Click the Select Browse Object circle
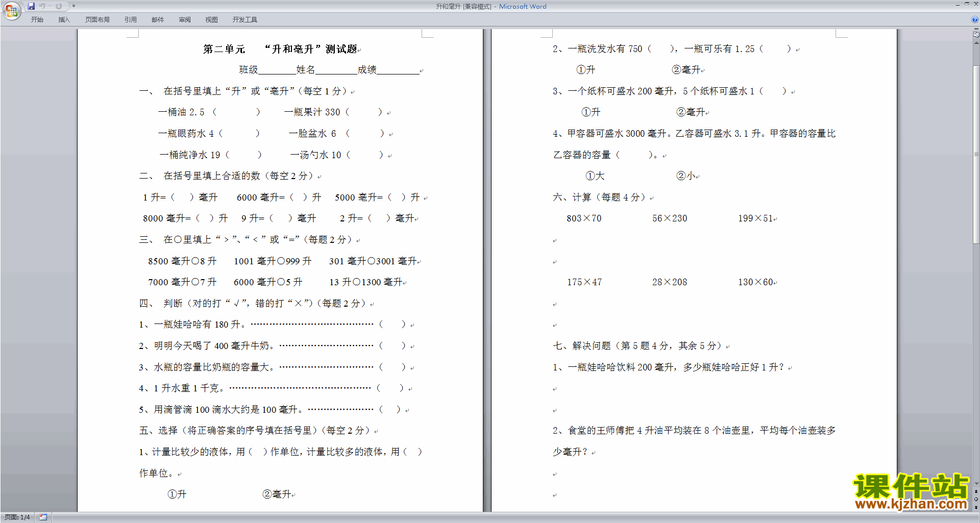The width and height of the screenshot is (980, 523). [x=976, y=500]
